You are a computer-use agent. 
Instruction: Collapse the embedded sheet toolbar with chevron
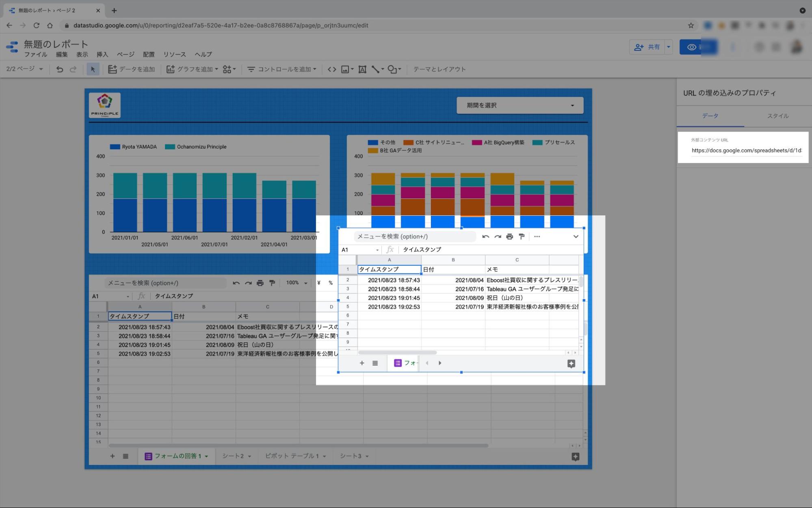pos(576,237)
